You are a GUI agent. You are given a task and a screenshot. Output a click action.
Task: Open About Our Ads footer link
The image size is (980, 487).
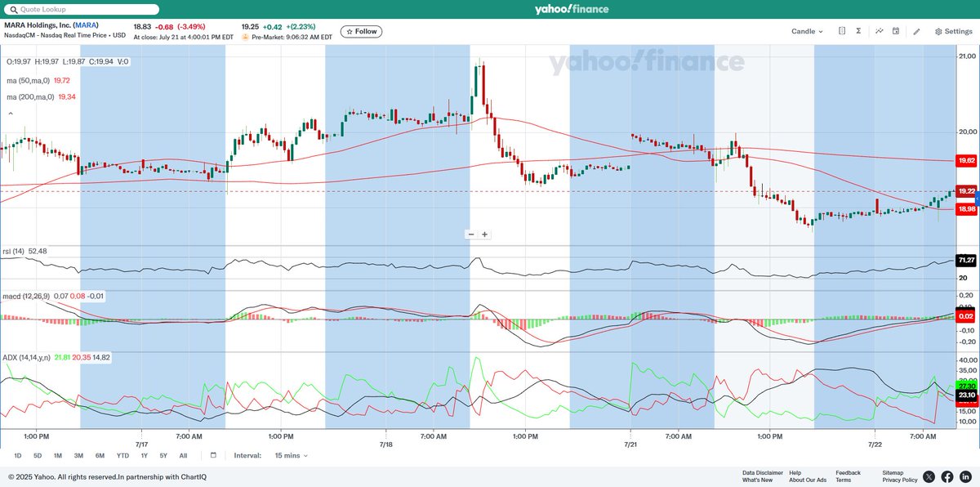click(808, 480)
